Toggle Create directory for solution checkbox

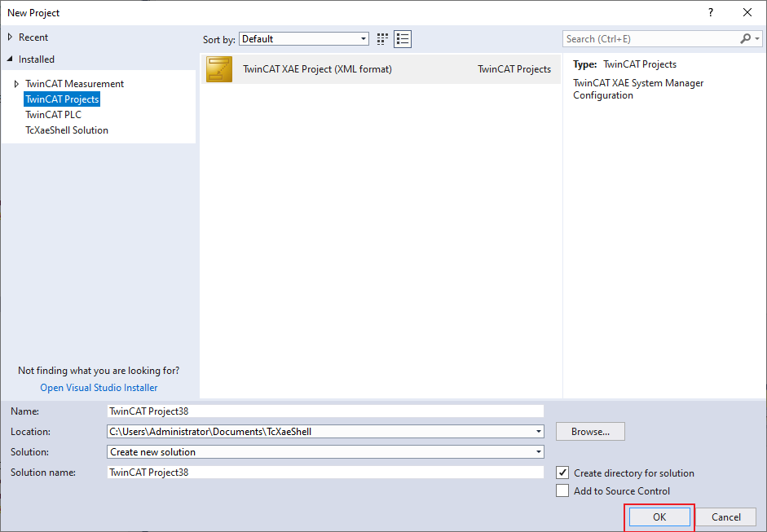coord(562,473)
